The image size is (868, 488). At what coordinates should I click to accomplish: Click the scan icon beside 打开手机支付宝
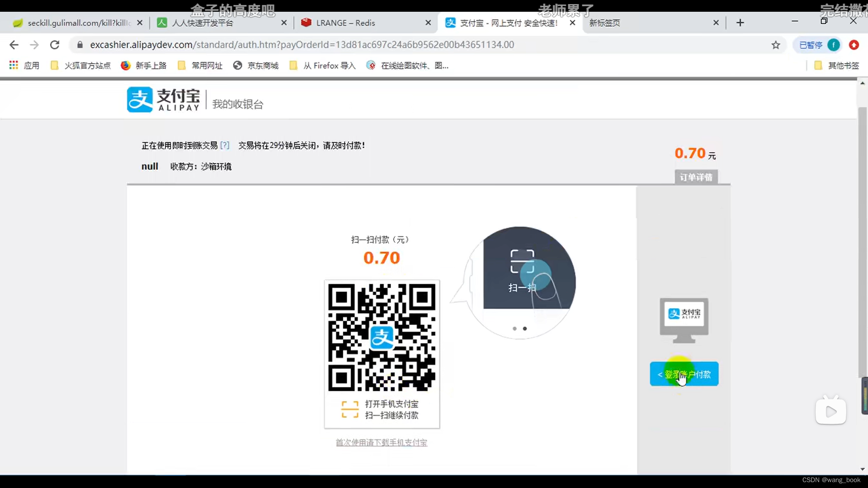(x=350, y=409)
